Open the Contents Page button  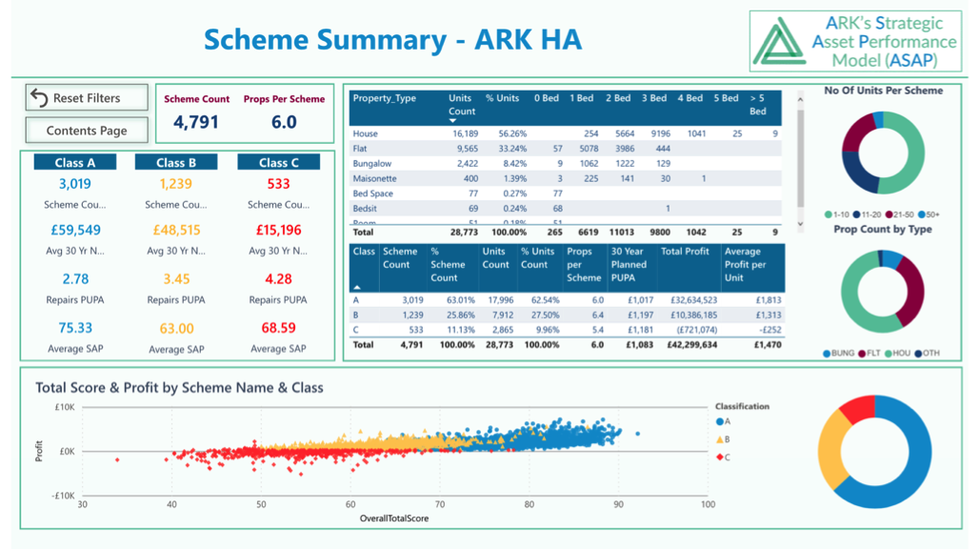(87, 131)
